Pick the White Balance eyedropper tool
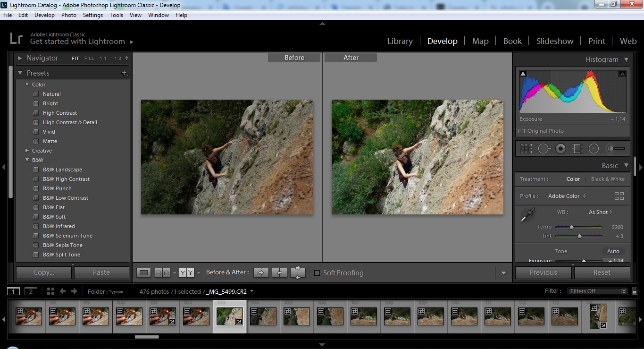Screen dimensions: 644x349 tap(527, 215)
